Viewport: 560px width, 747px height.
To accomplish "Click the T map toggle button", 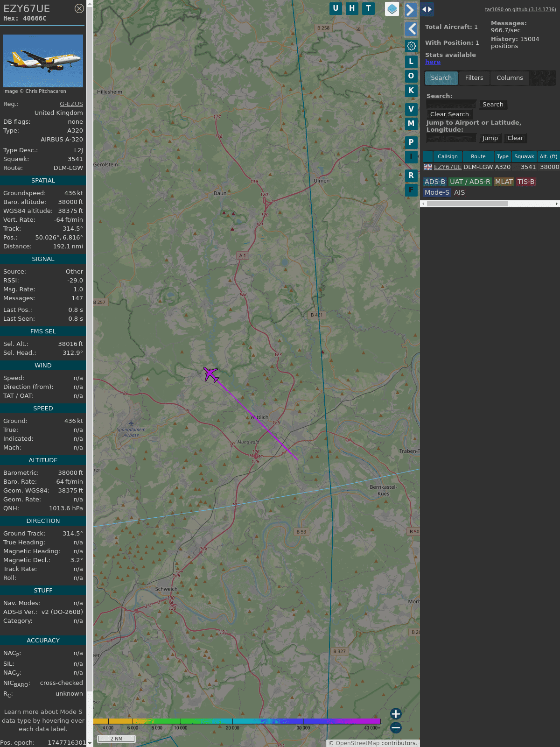I will 369,8.
